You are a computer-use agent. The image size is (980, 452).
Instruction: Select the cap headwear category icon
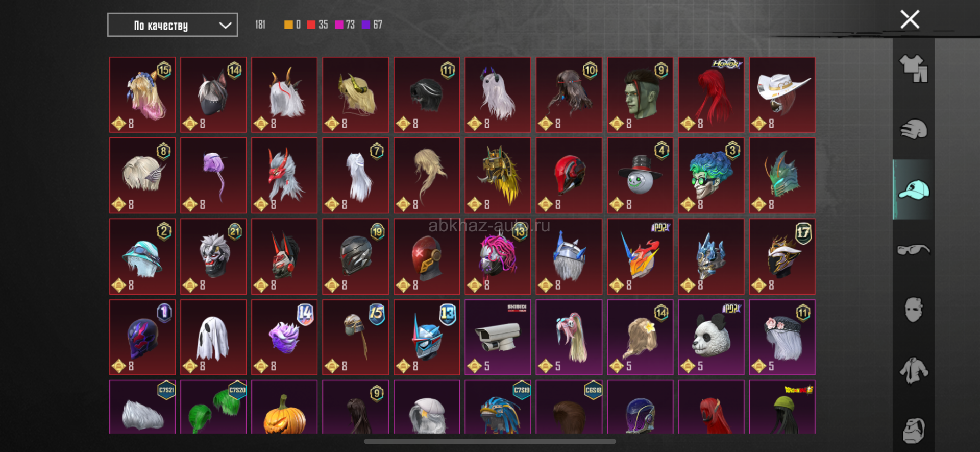pos(914,189)
